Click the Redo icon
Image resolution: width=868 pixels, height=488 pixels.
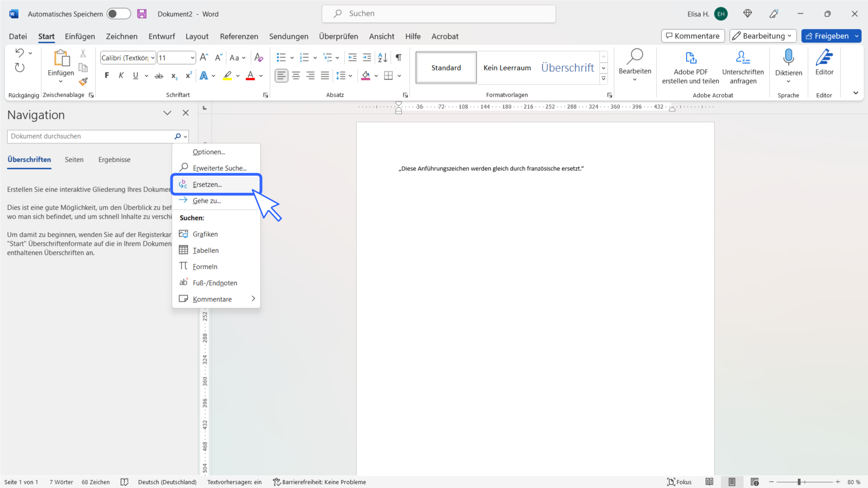pos(19,68)
